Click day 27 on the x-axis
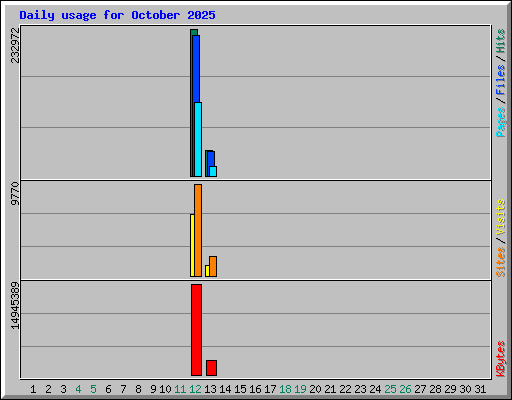 pyautogui.click(x=420, y=389)
